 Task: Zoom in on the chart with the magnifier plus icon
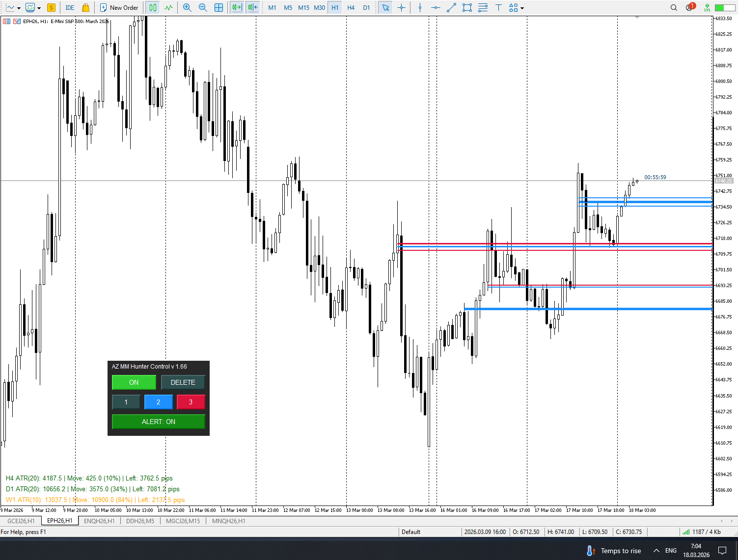187,8
